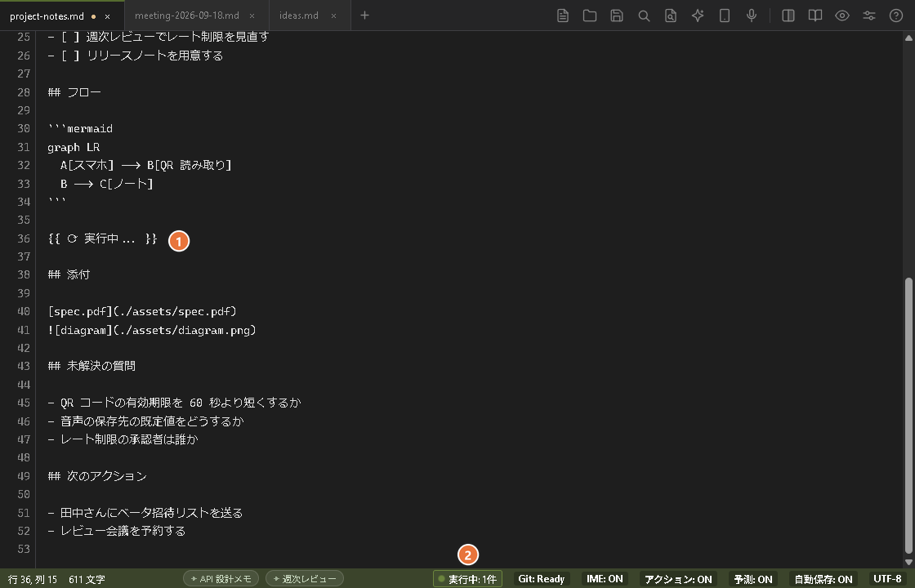Click the ## 次のアクション heading
The width and height of the screenshot is (915, 588).
(97, 476)
